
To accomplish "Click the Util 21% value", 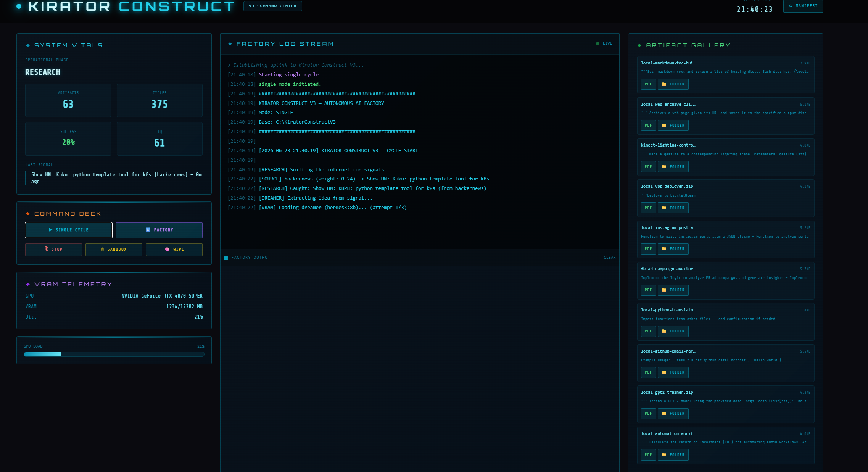I will click(198, 317).
